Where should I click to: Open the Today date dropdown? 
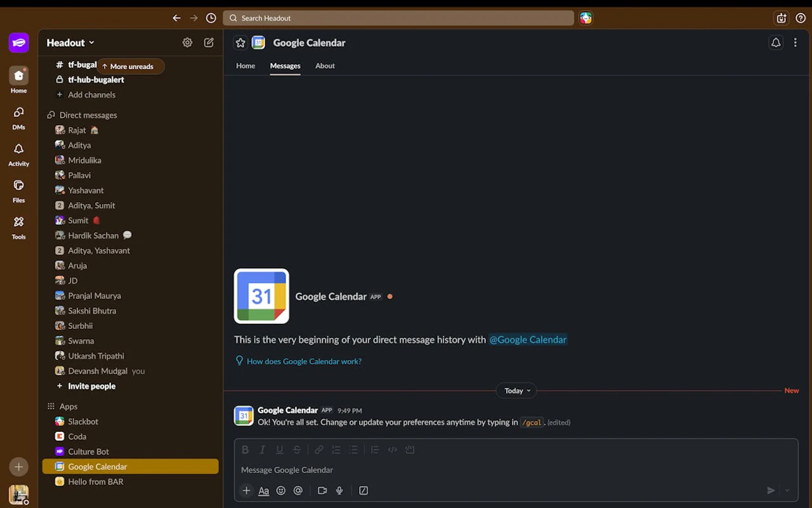click(x=516, y=391)
